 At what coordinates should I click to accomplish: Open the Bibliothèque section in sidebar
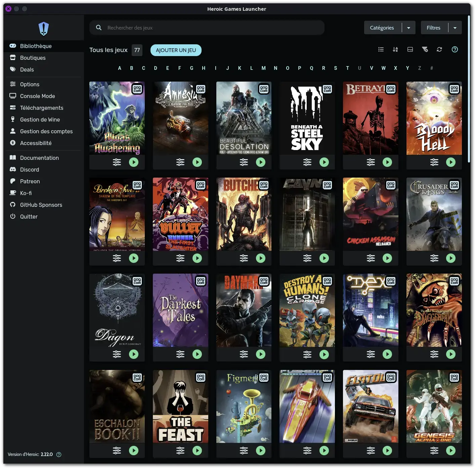coord(44,46)
